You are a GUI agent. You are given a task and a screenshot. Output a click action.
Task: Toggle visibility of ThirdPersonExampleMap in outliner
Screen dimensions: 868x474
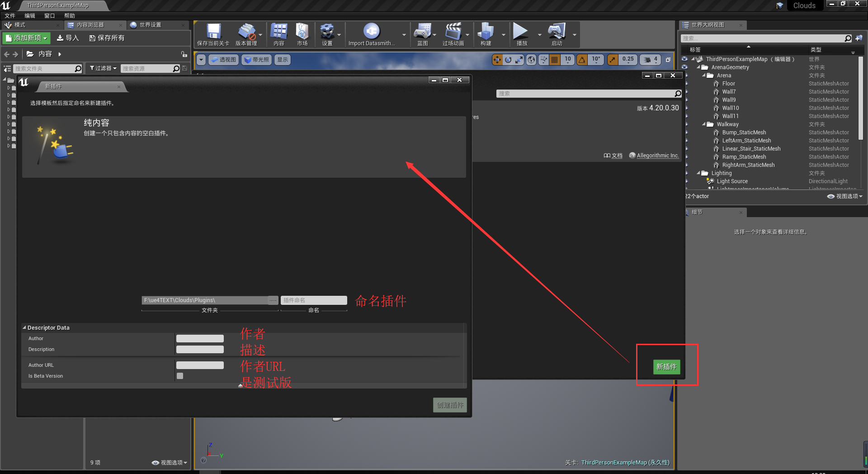tap(685, 59)
